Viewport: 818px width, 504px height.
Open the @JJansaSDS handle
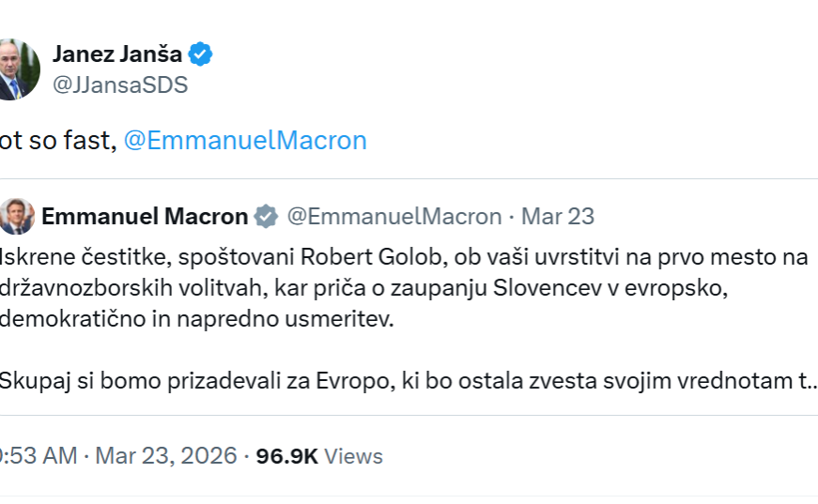[x=120, y=84]
